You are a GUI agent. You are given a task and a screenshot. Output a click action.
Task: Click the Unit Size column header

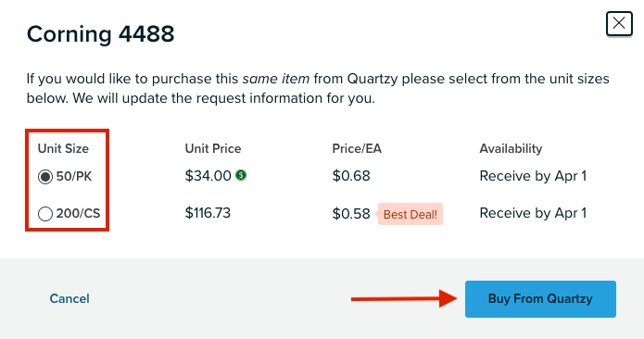63,148
